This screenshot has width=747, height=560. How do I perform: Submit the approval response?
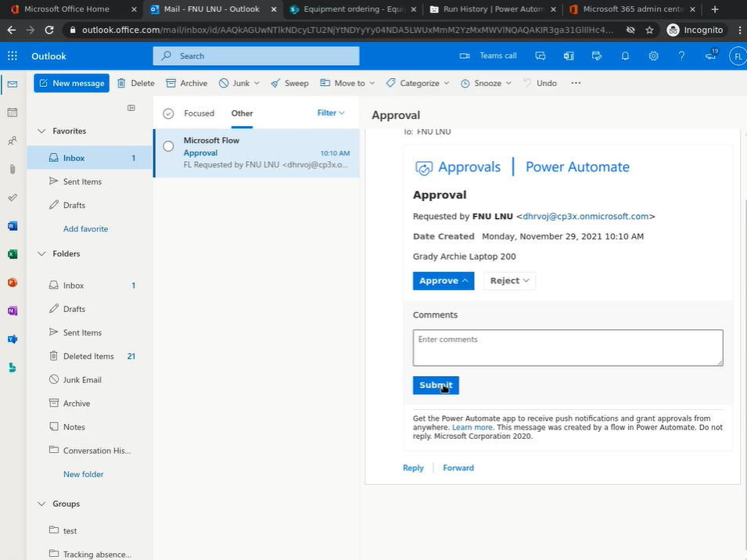pos(436,386)
